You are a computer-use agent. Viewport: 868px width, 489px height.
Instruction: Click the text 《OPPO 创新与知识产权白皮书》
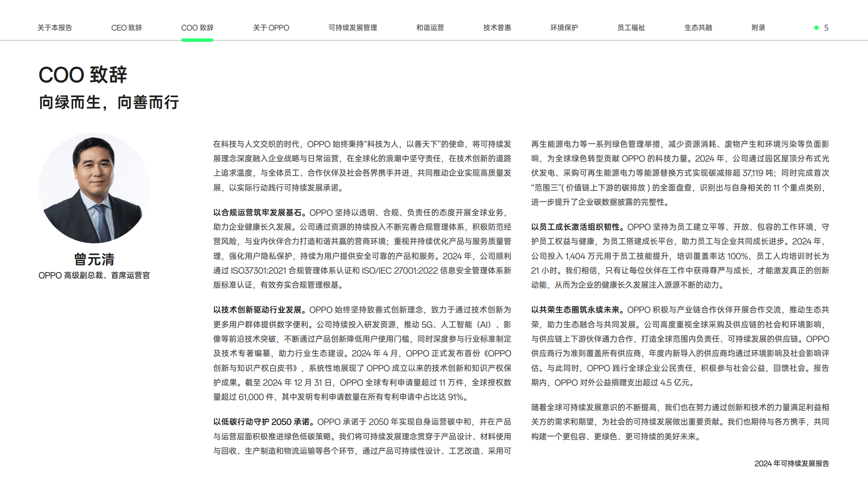tap(362, 361)
